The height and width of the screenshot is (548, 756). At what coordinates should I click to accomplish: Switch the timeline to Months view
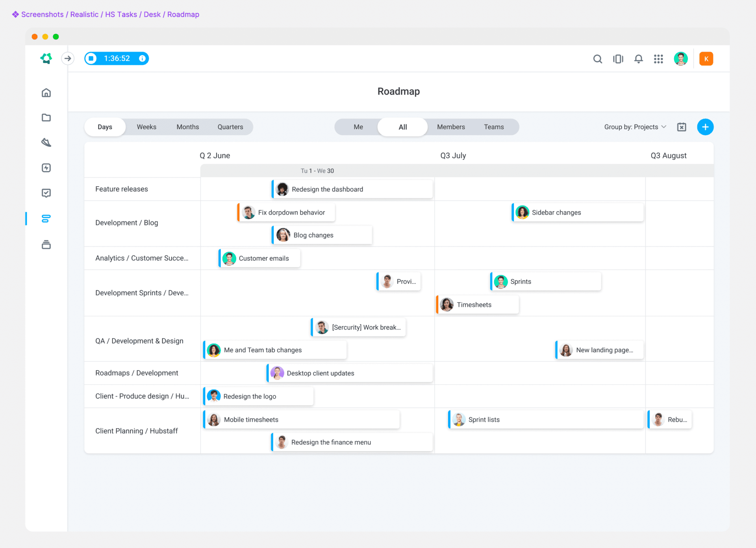click(188, 127)
